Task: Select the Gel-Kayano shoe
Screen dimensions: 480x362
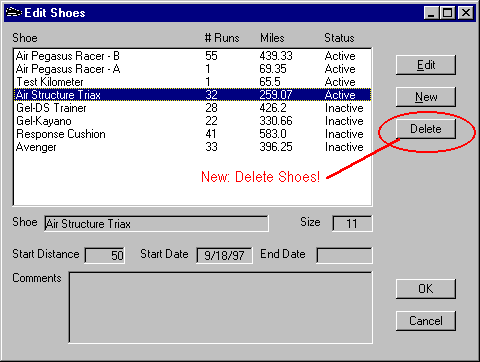Action: pyautogui.click(x=192, y=121)
